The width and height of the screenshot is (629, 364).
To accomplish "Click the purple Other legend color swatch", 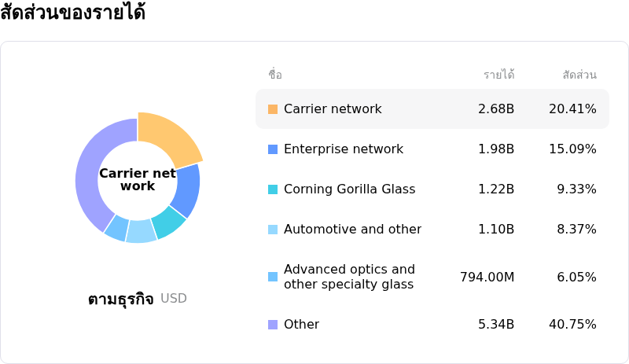I will (x=273, y=325).
